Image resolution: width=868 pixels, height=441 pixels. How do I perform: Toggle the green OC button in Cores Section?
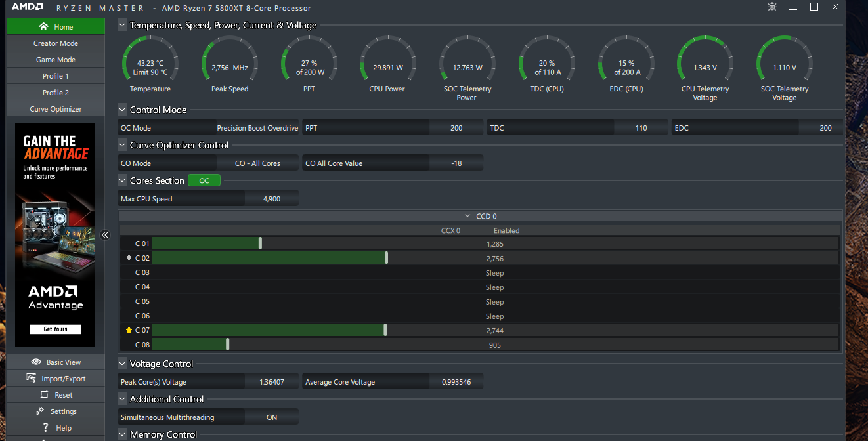coord(204,180)
